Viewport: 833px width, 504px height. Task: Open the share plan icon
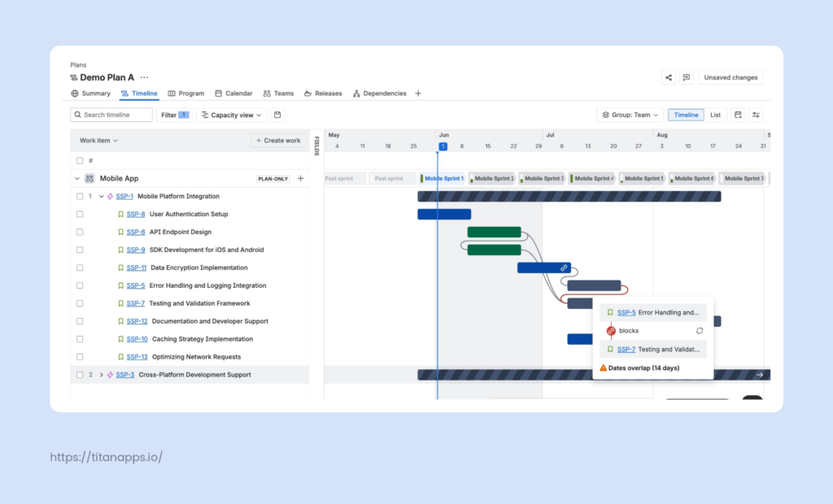pos(669,77)
